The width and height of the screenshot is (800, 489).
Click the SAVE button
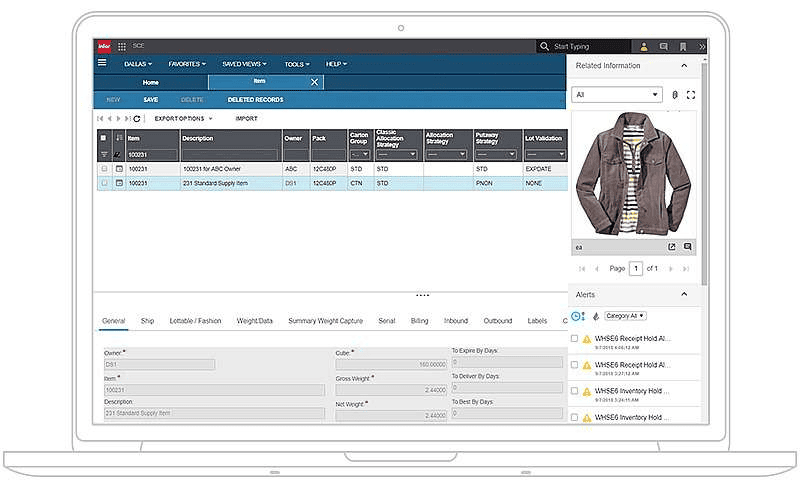pos(151,100)
